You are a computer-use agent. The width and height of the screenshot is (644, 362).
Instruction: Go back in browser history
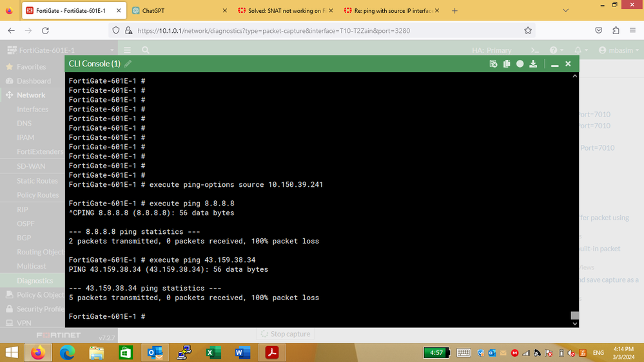(x=11, y=30)
